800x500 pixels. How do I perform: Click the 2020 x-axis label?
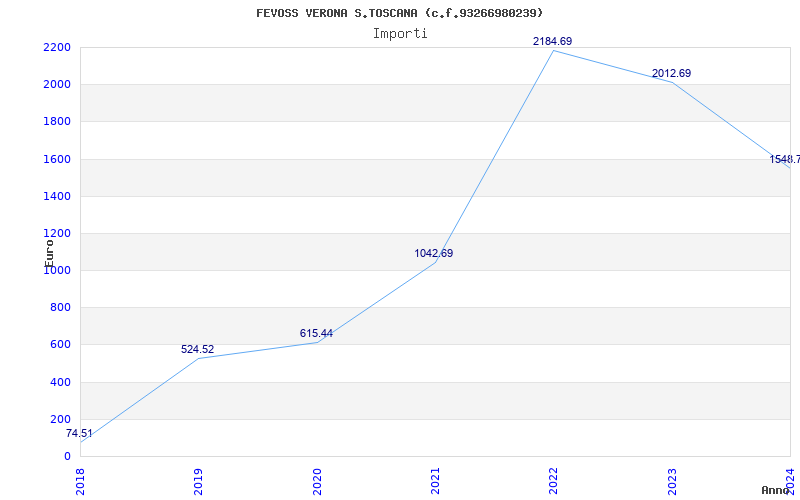[x=317, y=480]
